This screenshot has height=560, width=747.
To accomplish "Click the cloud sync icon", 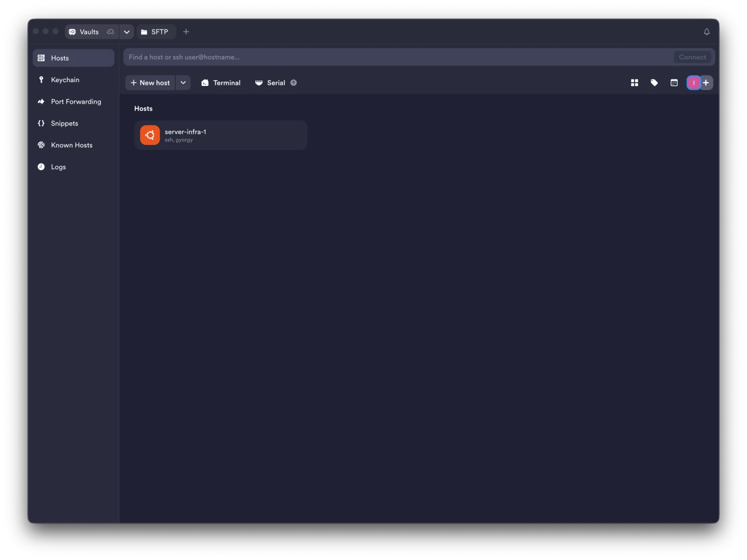I will [x=111, y=32].
